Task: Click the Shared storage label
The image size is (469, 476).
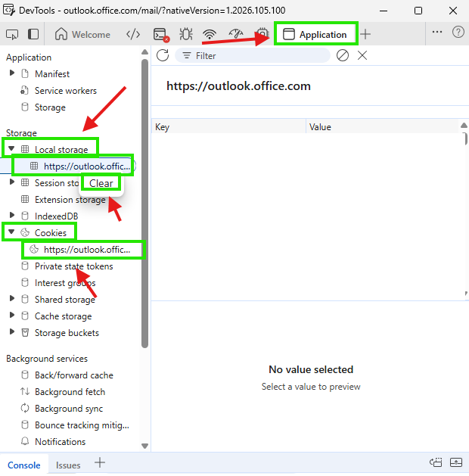Action: pyautogui.click(x=65, y=300)
